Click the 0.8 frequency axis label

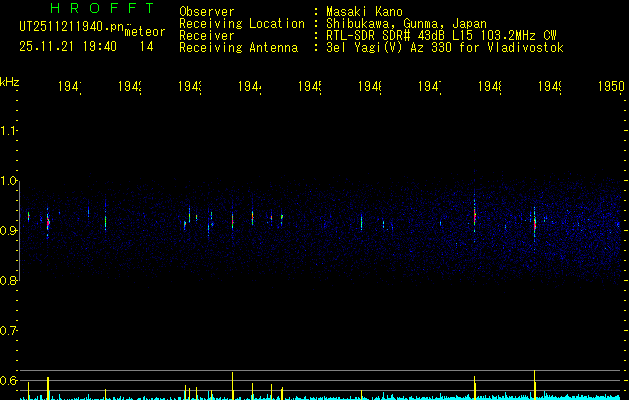pos(9,281)
